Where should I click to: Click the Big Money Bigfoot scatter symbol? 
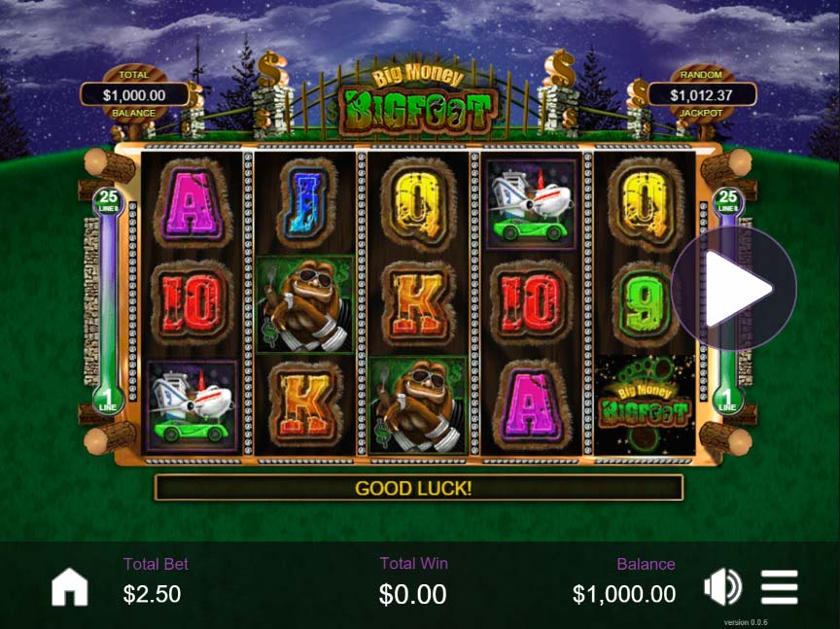(645, 405)
